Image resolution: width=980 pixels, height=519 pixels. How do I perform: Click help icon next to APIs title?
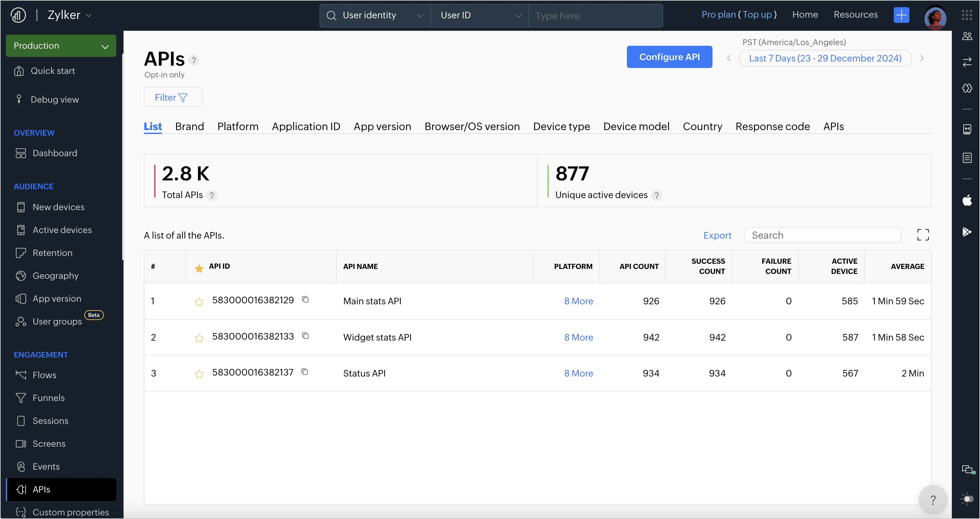[194, 60]
